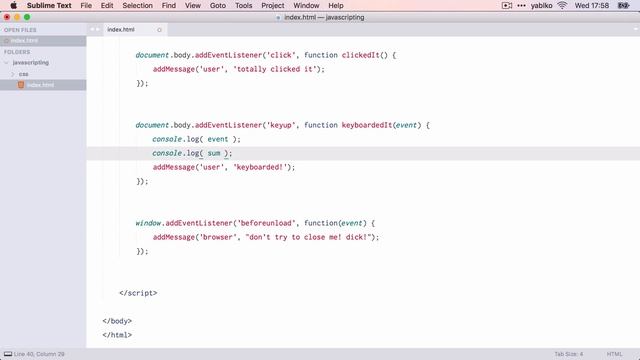This screenshot has width=640, height=360.
Task: Click 'window' in the addEventListener line
Action: pyautogui.click(x=149, y=223)
